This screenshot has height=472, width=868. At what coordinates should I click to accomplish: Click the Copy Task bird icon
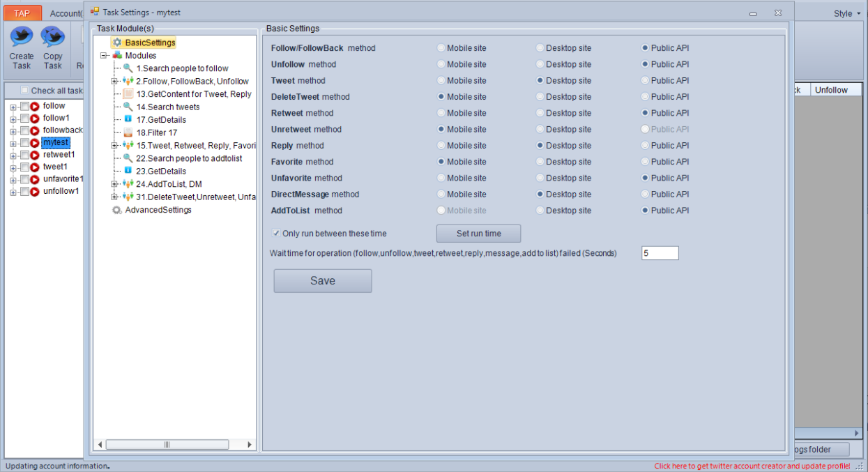pyautogui.click(x=52, y=36)
